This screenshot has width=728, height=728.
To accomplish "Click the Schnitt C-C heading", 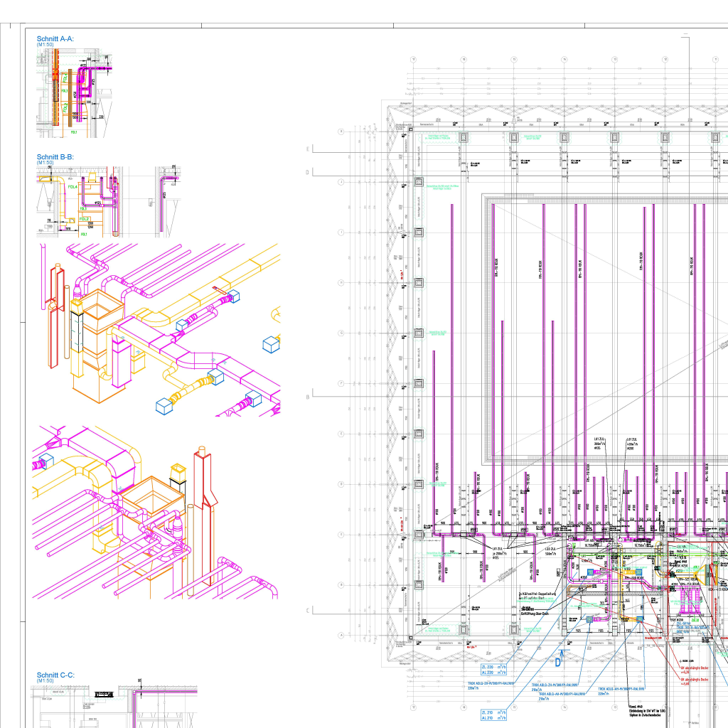I will 55,675.
